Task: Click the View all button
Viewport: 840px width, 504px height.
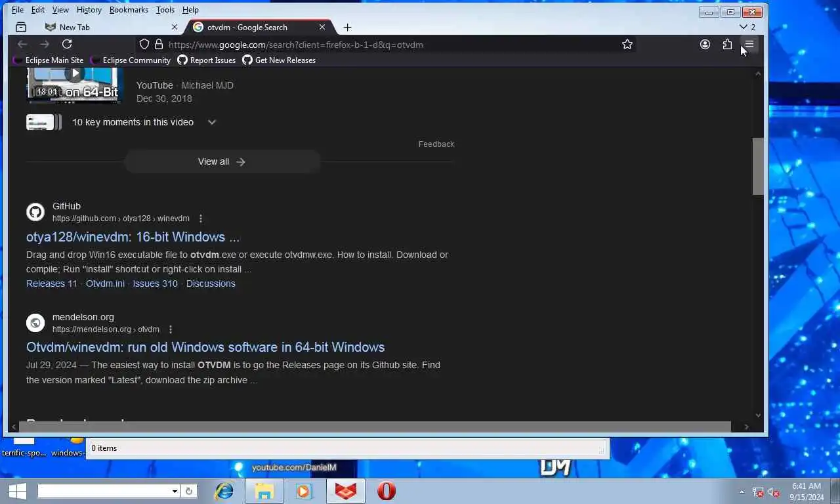Action: (222, 161)
